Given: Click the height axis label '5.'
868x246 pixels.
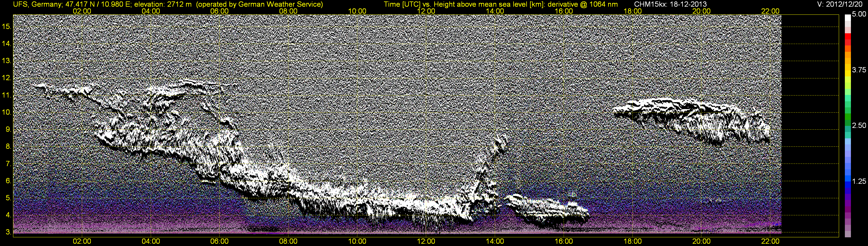Looking at the screenshot, I should click(8, 198).
